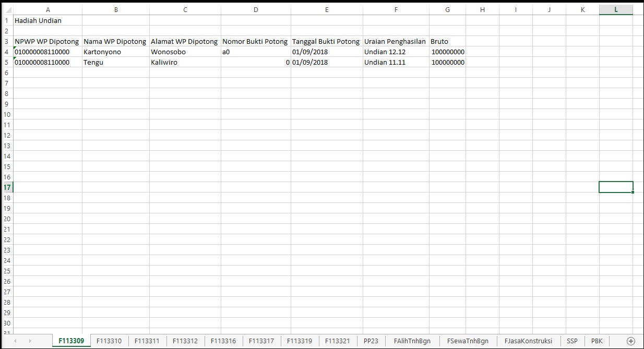Open the F113309 sheet tab

tap(71, 341)
